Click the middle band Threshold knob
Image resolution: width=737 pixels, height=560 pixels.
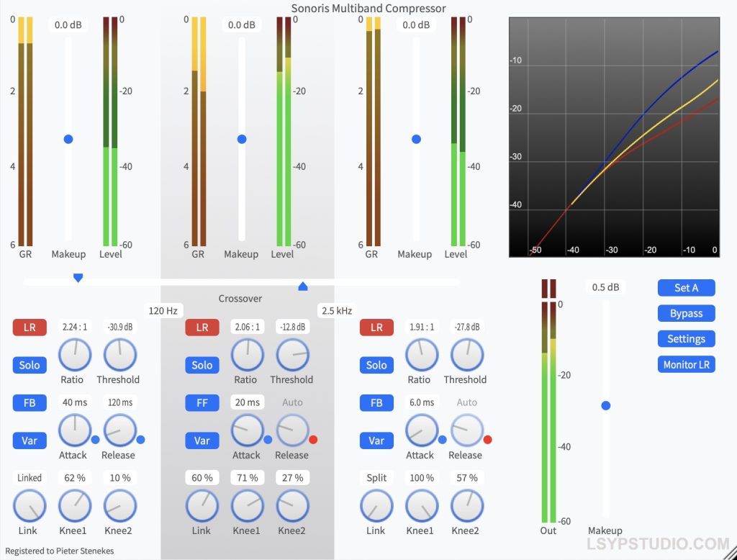coord(292,356)
